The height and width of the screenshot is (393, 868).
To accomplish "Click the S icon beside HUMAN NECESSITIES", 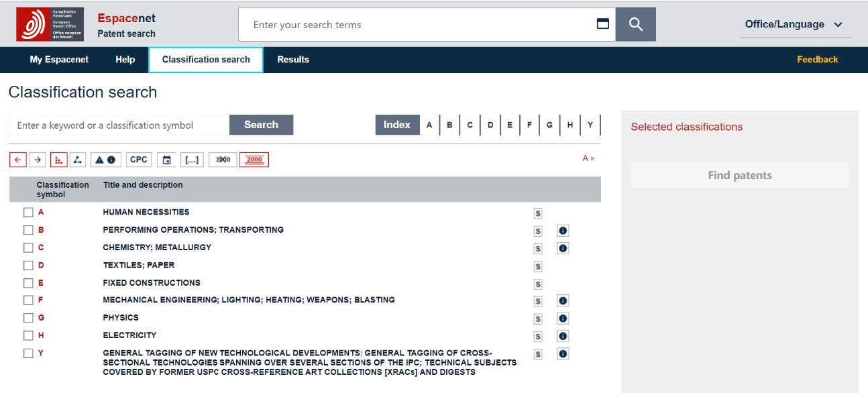I will click(x=538, y=213).
